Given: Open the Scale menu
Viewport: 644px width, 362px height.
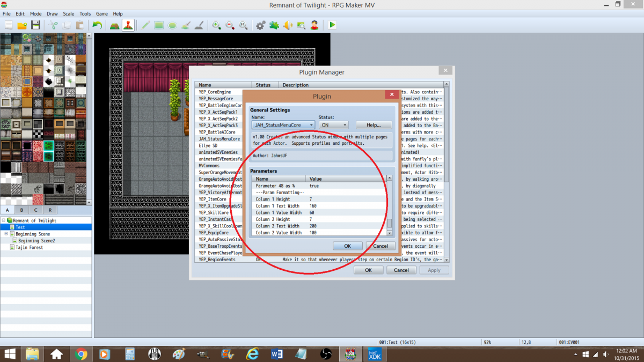Looking at the screenshot, I should (x=69, y=13).
